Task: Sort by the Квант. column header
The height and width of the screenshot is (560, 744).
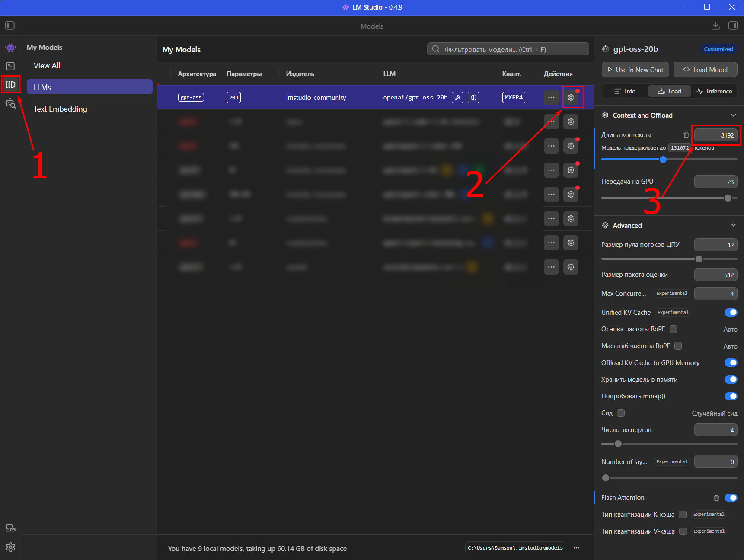Action: 511,74
